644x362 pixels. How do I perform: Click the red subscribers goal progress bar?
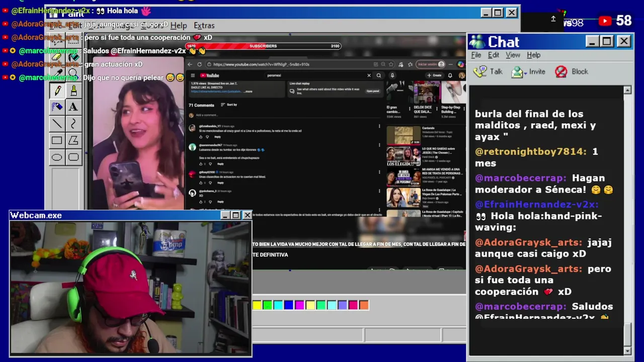(x=264, y=46)
